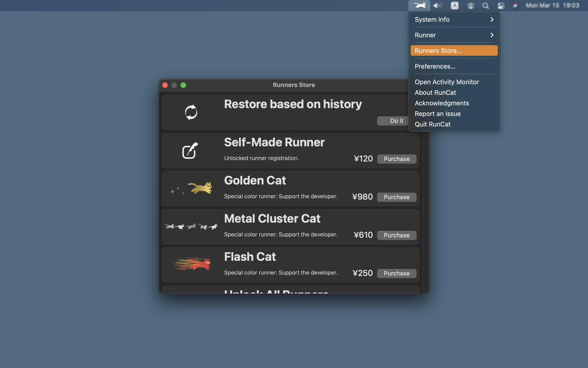This screenshot has width=588, height=368.
Task: Click the Runners Store window title
Action: tap(294, 85)
